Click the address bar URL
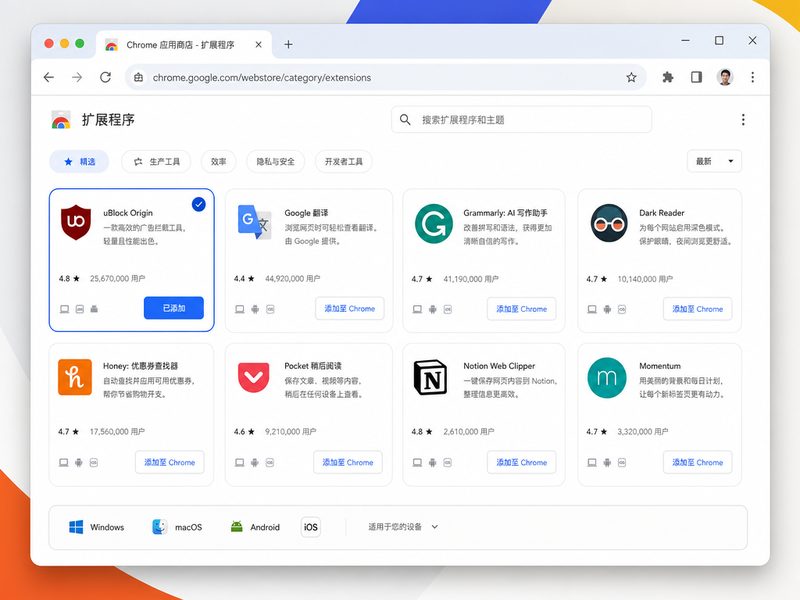The height and width of the screenshot is (600, 800). (262, 78)
